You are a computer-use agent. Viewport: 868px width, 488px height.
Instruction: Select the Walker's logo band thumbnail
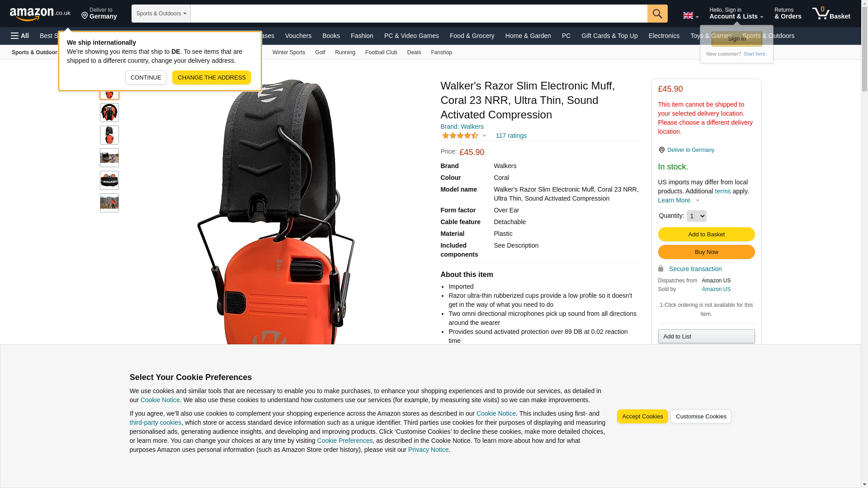click(x=109, y=180)
